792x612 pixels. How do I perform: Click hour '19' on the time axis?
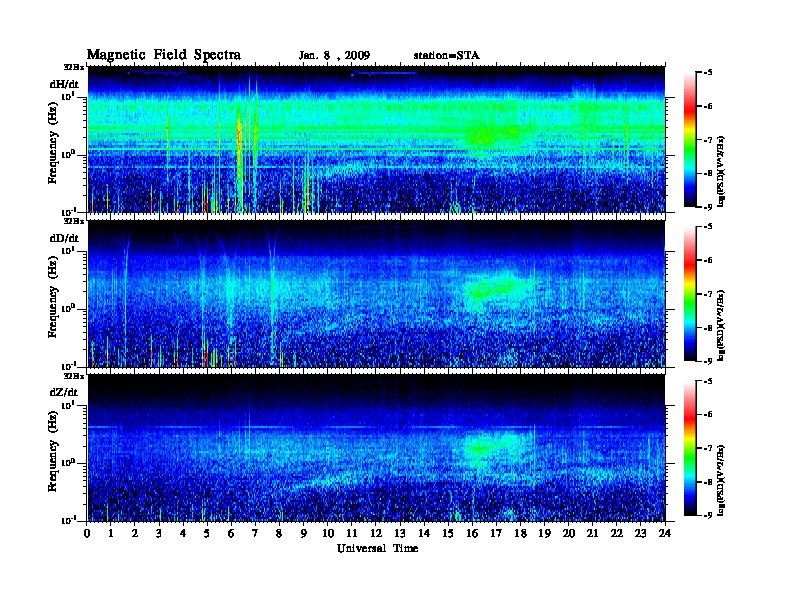(544, 533)
